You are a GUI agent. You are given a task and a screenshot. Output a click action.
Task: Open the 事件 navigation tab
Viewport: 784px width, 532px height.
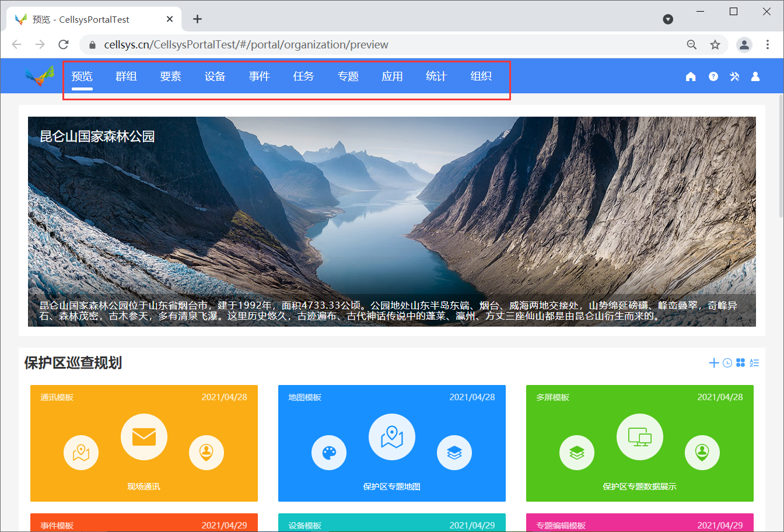[260, 76]
